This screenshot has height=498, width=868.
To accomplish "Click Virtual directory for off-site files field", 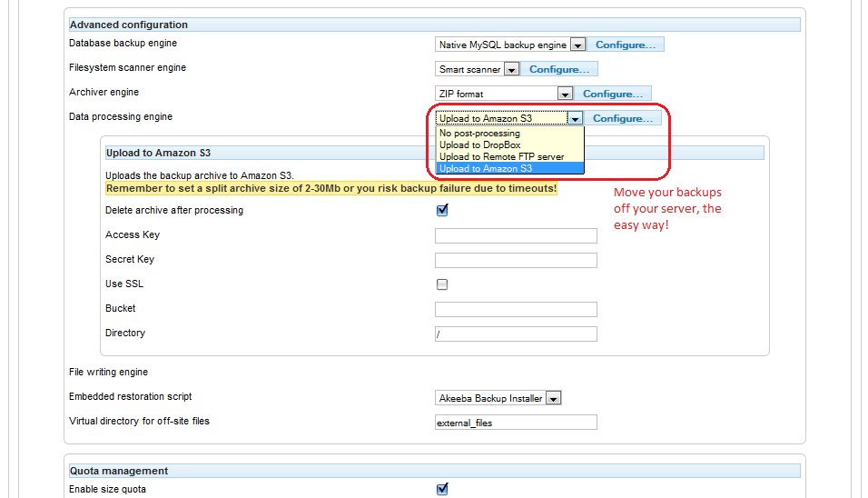I will pos(516,422).
